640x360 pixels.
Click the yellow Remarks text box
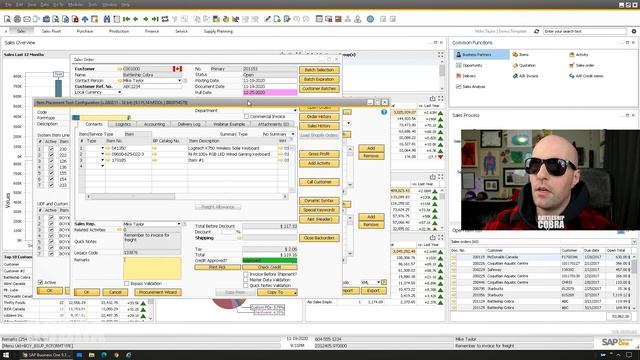click(x=152, y=268)
